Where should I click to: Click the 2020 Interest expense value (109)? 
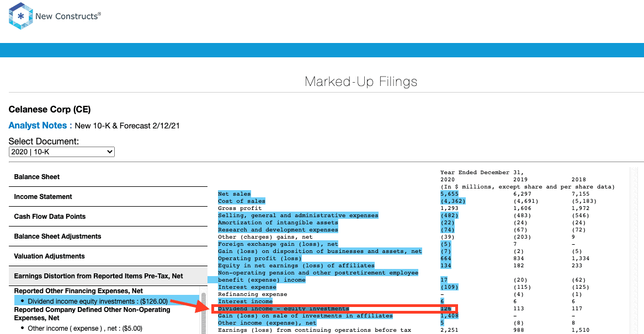[x=449, y=287]
